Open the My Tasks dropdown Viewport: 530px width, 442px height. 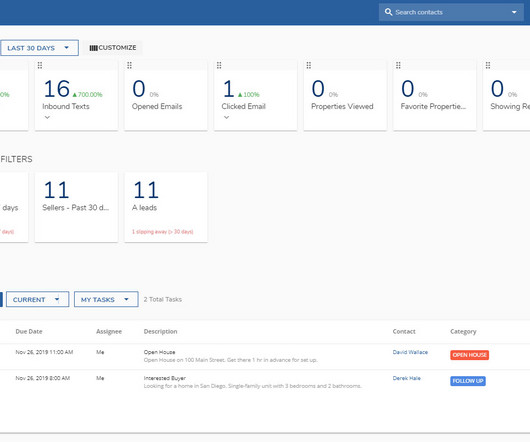106,299
